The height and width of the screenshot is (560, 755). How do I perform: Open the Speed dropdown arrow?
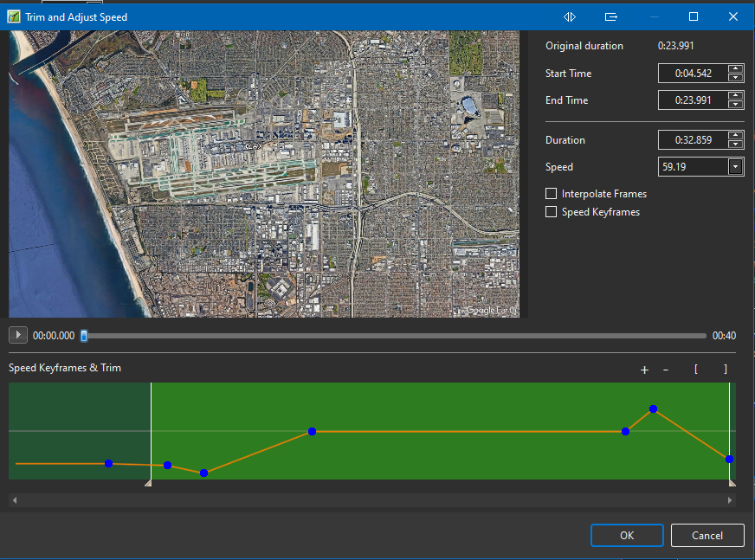click(x=735, y=167)
